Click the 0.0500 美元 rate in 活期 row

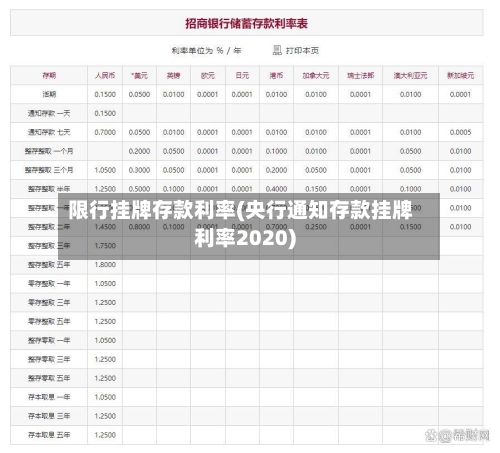139,94
